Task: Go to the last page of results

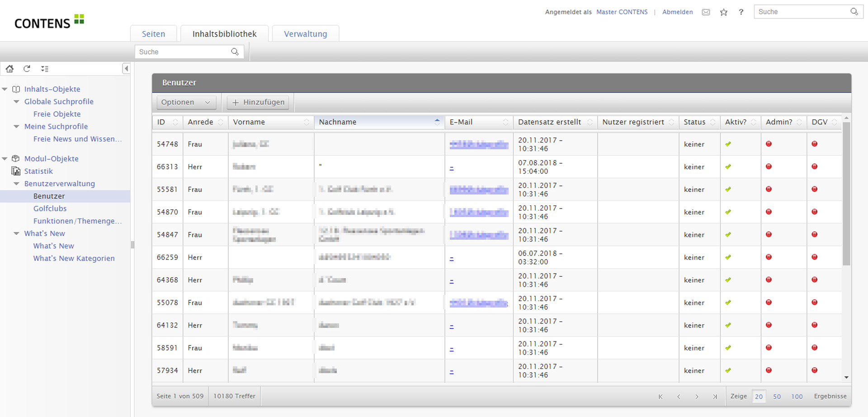Action: tap(715, 397)
